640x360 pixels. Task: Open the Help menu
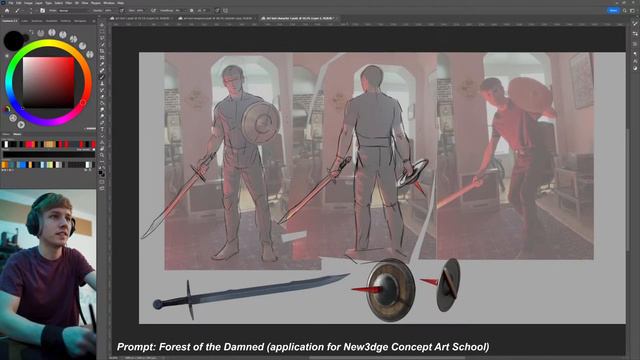pyautogui.click(x=120, y=3)
